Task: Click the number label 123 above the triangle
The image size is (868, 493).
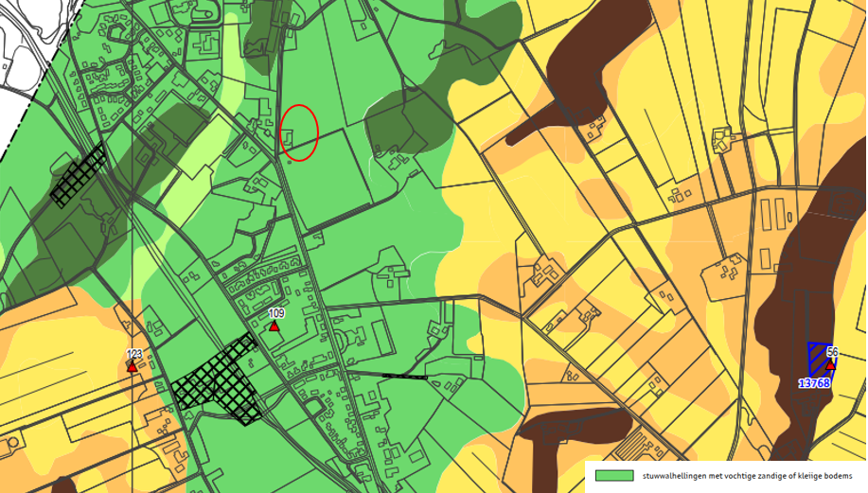Action: [x=133, y=354]
